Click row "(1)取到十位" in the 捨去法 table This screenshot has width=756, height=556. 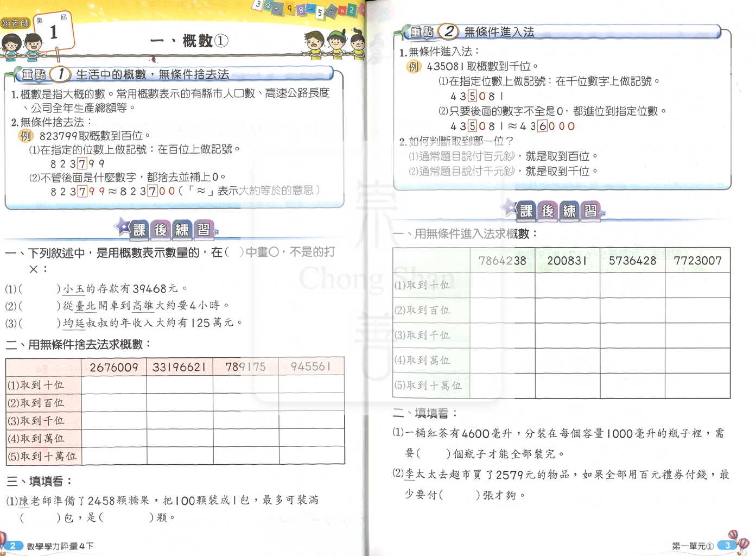(x=175, y=385)
